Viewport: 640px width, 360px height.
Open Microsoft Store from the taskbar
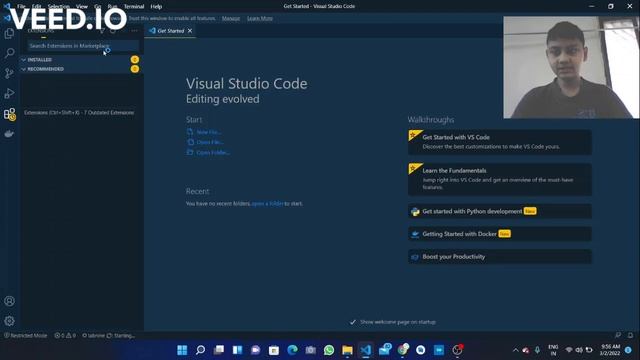pos(274,350)
